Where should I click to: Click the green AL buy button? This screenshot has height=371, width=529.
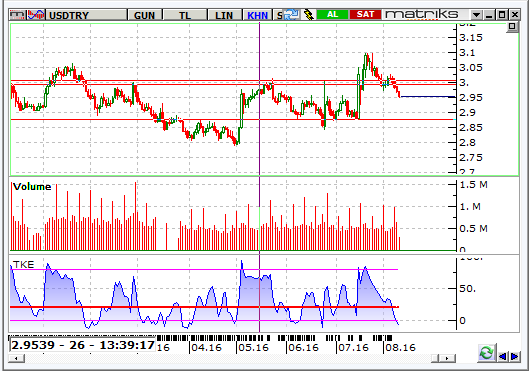(x=332, y=15)
